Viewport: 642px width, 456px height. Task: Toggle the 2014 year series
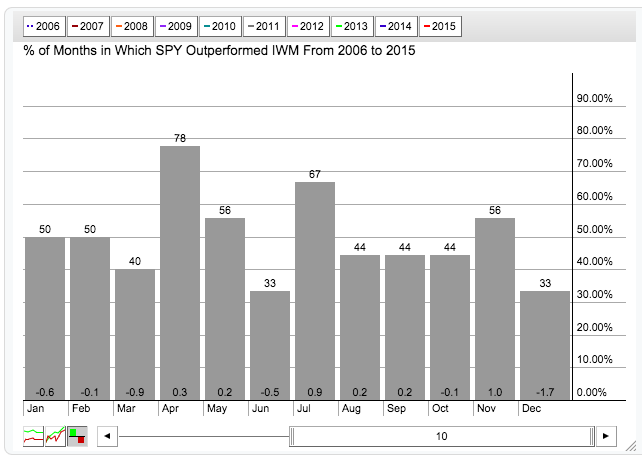point(396,27)
